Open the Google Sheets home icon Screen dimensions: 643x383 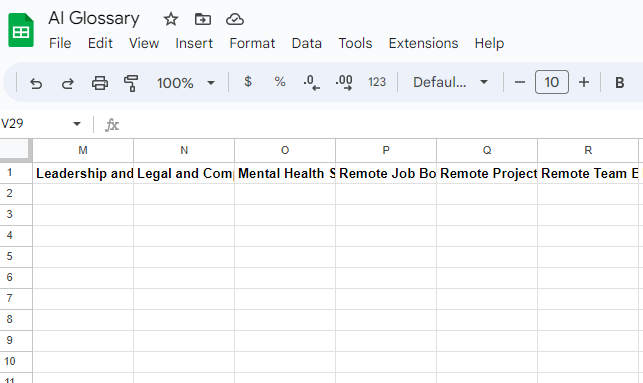coord(21,30)
